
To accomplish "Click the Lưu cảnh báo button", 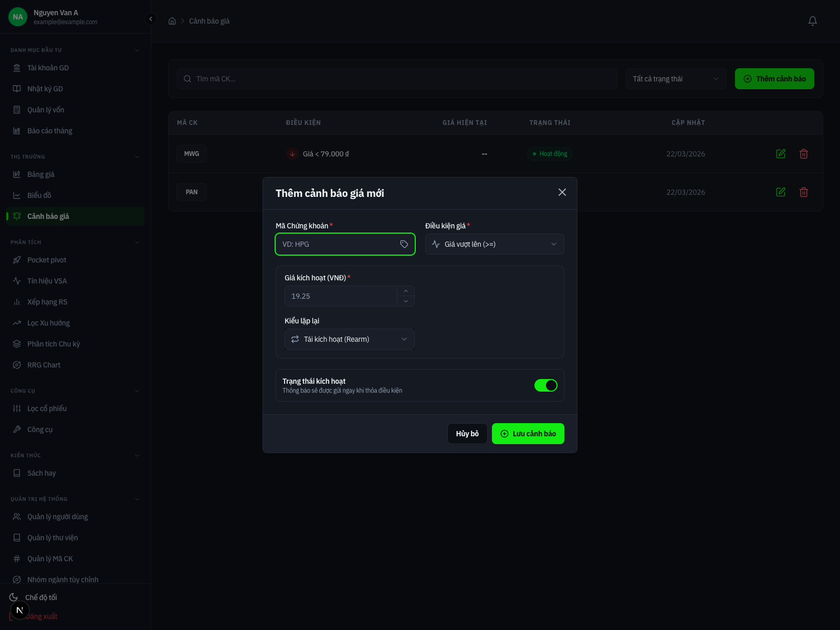I will click(x=528, y=434).
